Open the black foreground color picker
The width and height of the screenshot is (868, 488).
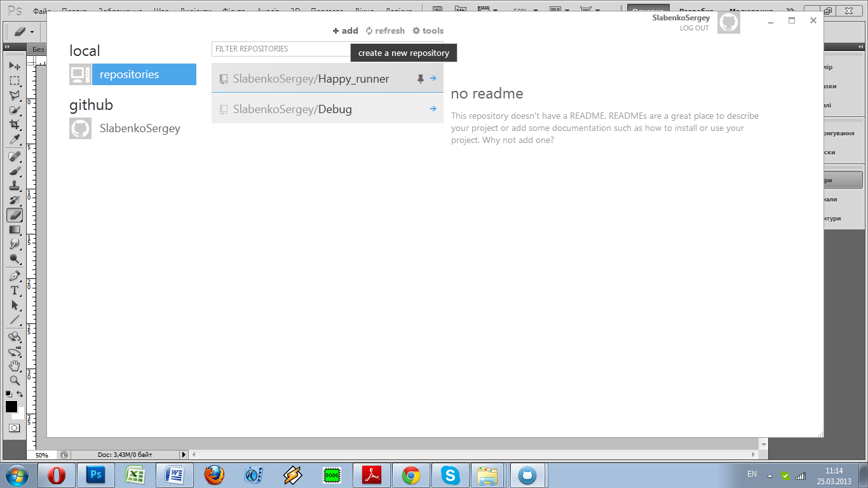tap(11, 406)
